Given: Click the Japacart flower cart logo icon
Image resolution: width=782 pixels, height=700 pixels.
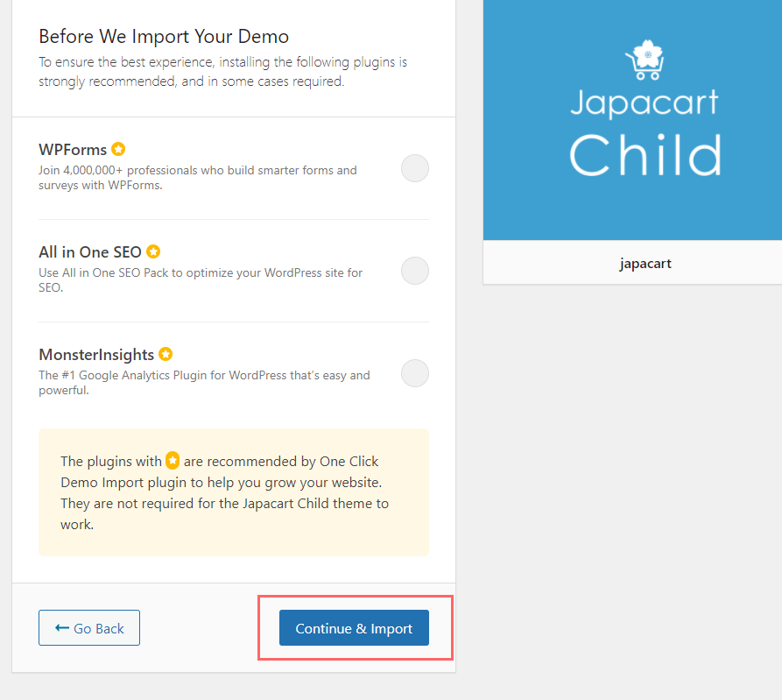Looking at the screenshot, I should click(x=646, y=60).
